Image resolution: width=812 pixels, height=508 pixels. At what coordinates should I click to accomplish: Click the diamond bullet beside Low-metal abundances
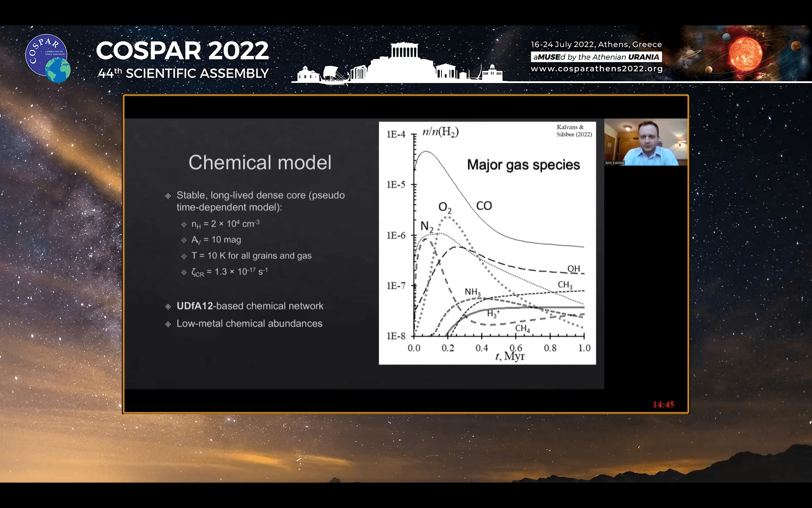pyautogui.click(x=168, y=324)
